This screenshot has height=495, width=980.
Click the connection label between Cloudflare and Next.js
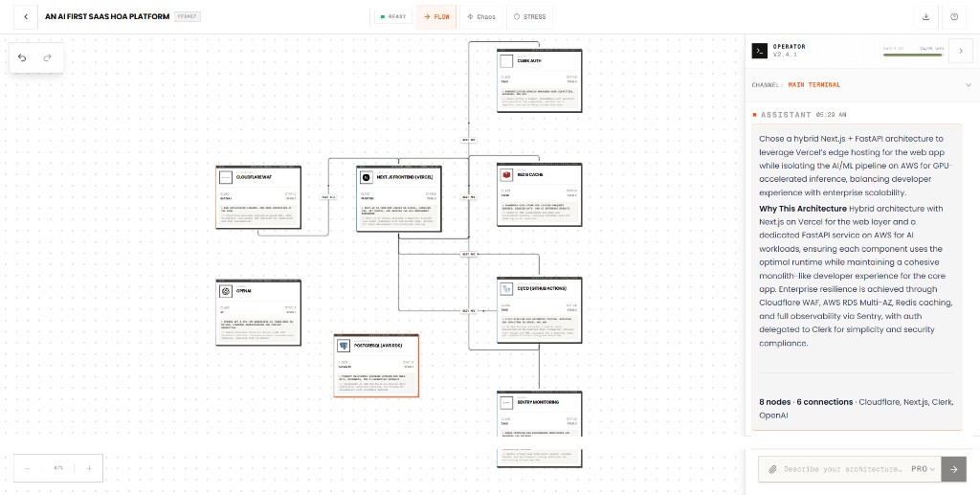(329, 197)
